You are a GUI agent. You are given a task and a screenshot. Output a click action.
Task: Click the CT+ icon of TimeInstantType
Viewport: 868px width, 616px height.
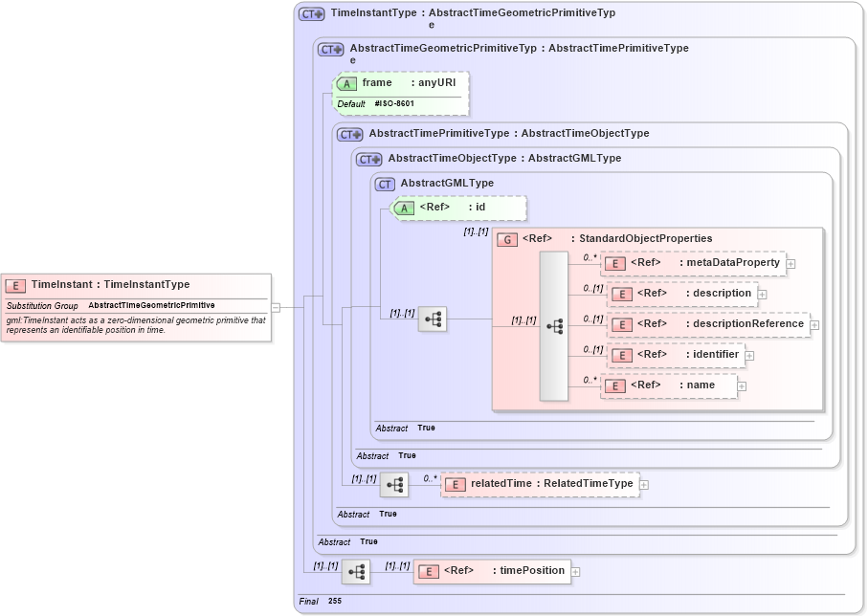[311, 13]
